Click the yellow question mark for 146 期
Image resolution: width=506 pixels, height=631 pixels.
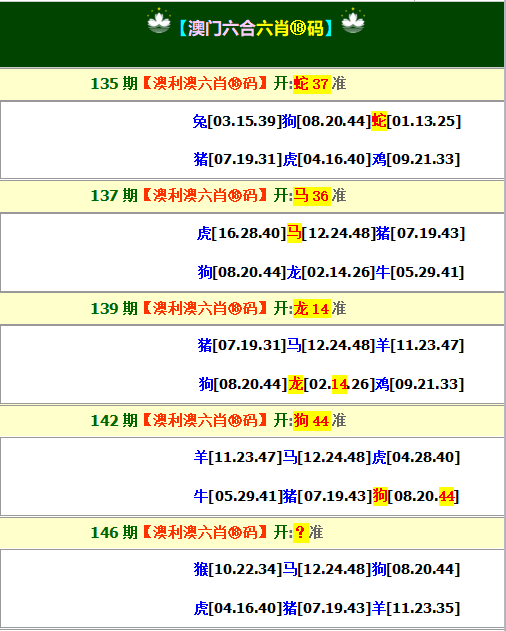[301, 532]
